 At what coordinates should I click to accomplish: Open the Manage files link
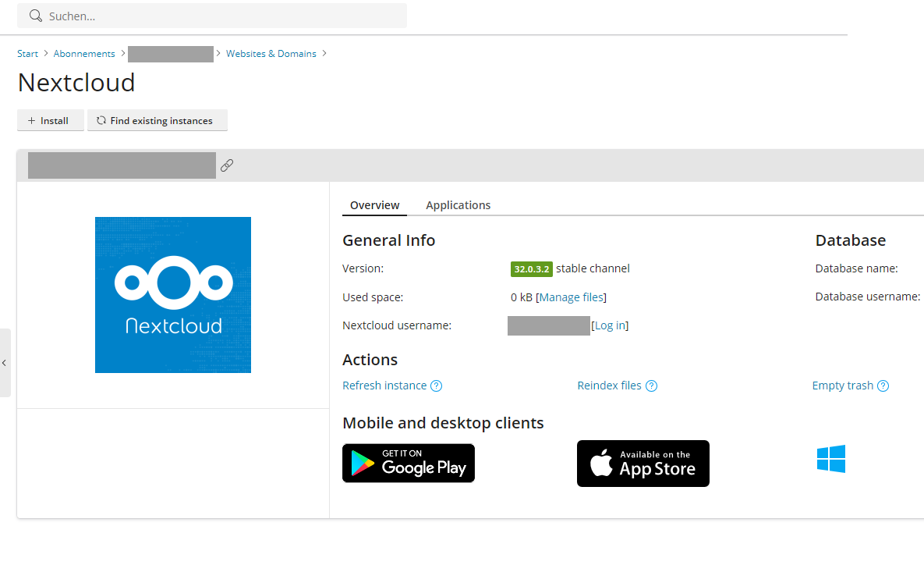coord(572,297)
